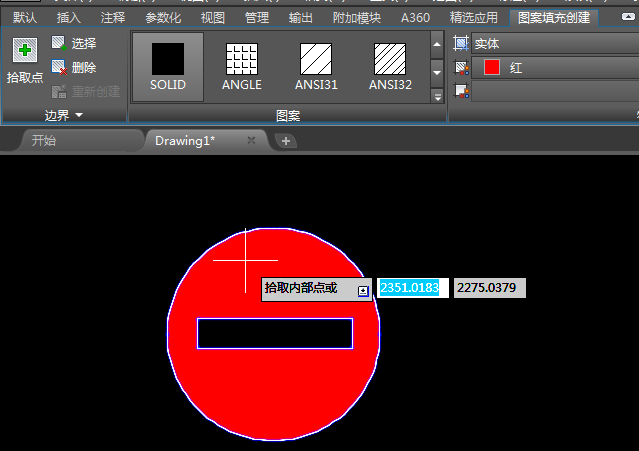Close the Drawing1* file tab
The image size is (639, 451).
(x=251, y=141)
